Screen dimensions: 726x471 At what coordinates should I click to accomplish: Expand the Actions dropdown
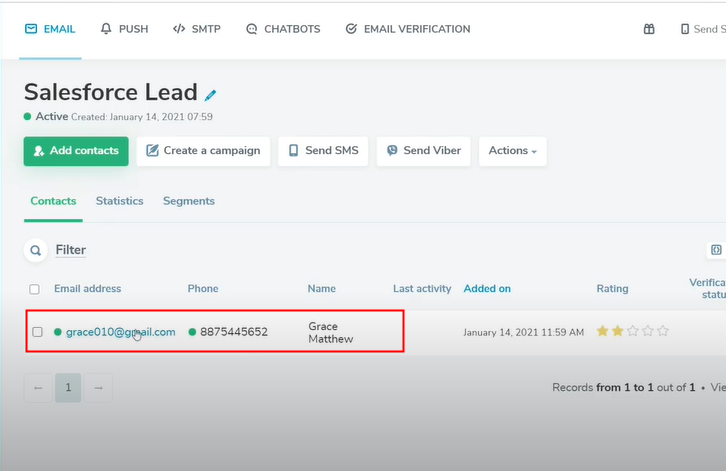click(513, 151)
